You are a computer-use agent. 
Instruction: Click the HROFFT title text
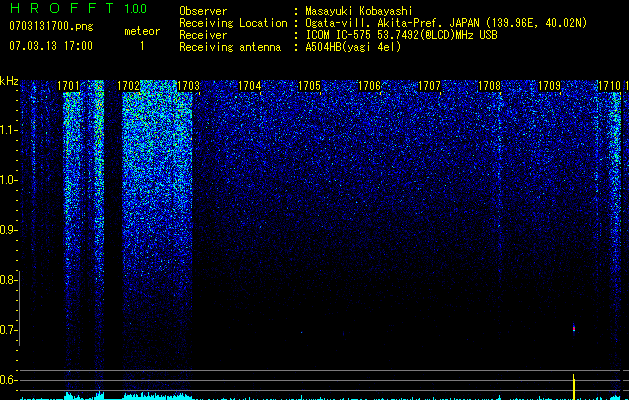pos(62,8)
